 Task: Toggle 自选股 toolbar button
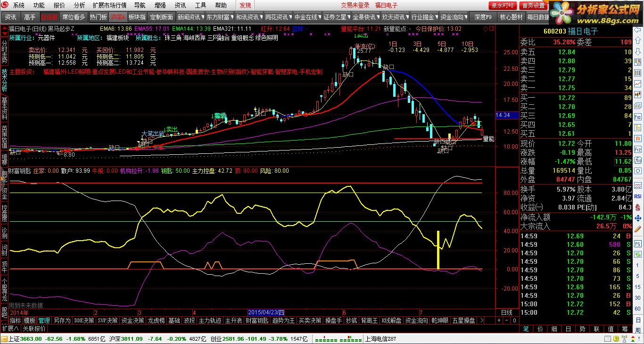pyautogui.click(x=49, y=17)
